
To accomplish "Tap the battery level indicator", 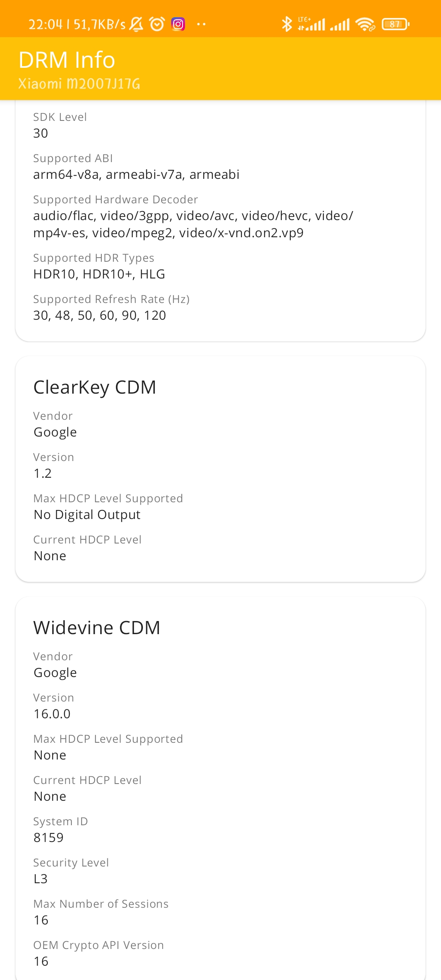I will pos(395,24).
